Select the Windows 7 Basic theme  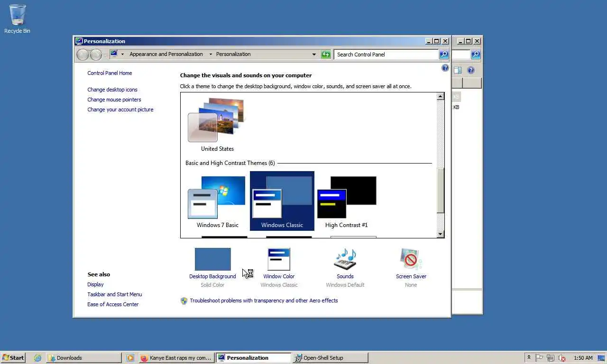(x=217, y=201)
